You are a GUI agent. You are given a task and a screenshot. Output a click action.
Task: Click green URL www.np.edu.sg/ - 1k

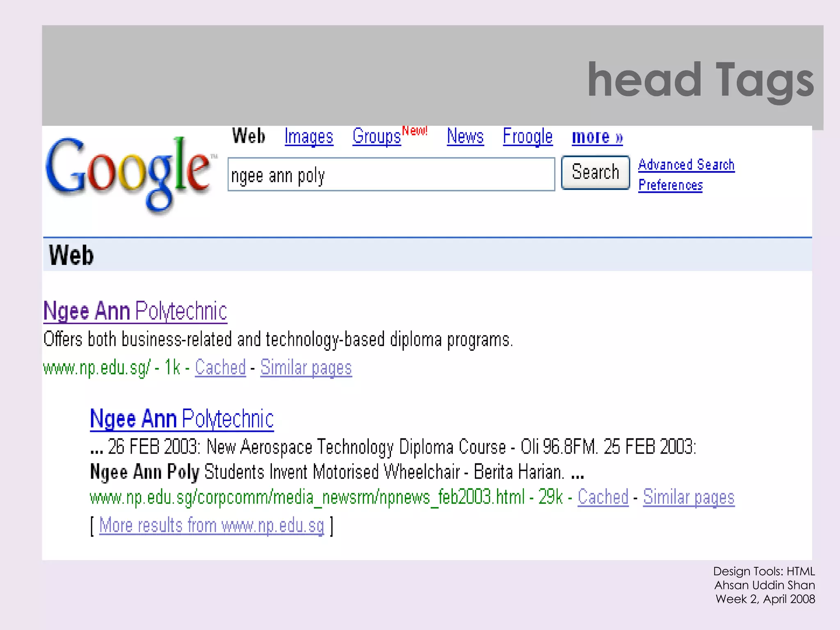click(112, 367)
